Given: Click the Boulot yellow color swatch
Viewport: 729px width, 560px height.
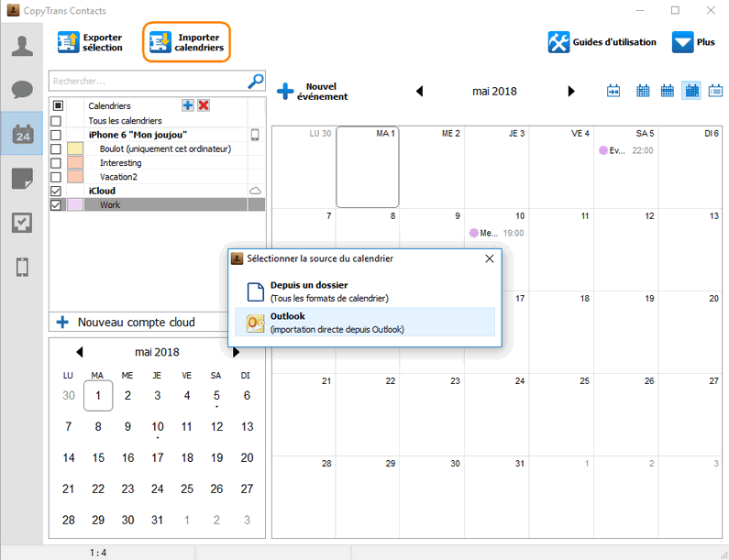Looking at the screenshot, I should pos(75,148).
